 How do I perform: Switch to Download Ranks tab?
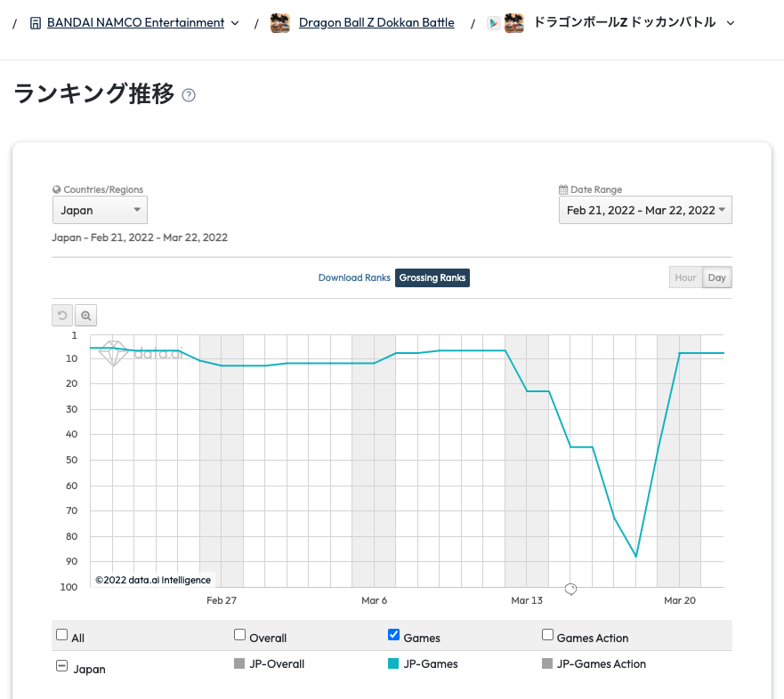(354, 277)
